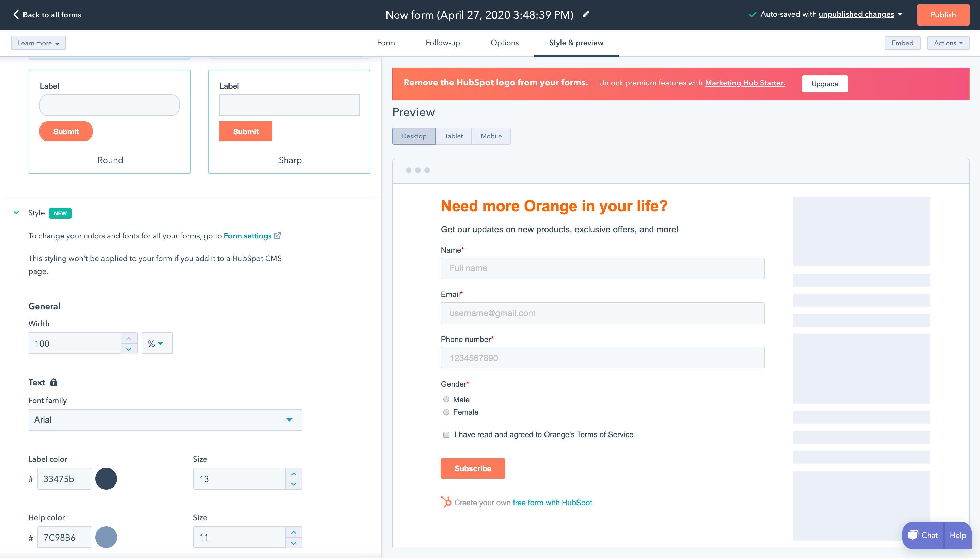Switch to the Mobile preview tab

click(x=491, y=136)
